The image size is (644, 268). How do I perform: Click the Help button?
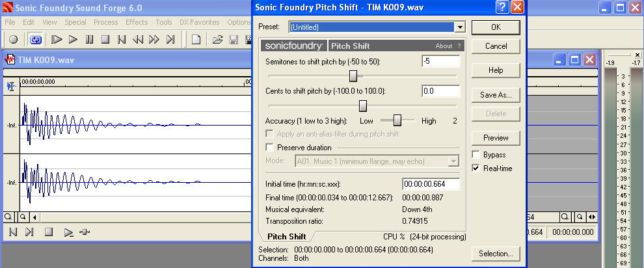coord(496,70)
